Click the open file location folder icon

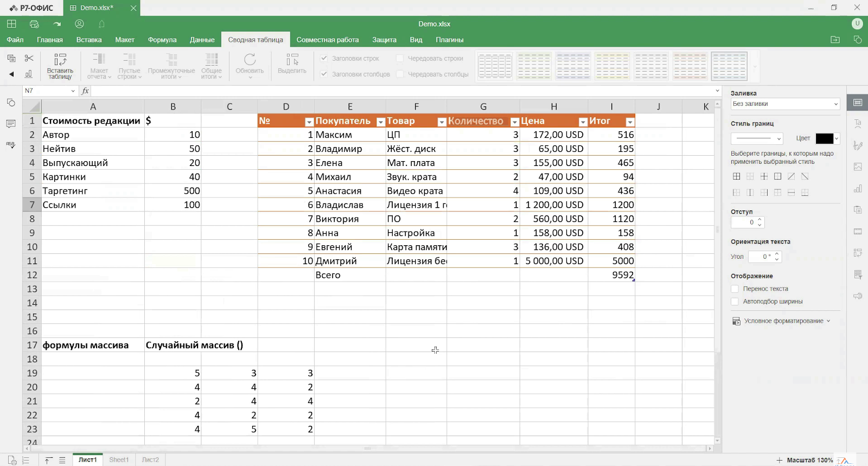tap(835, 40)
